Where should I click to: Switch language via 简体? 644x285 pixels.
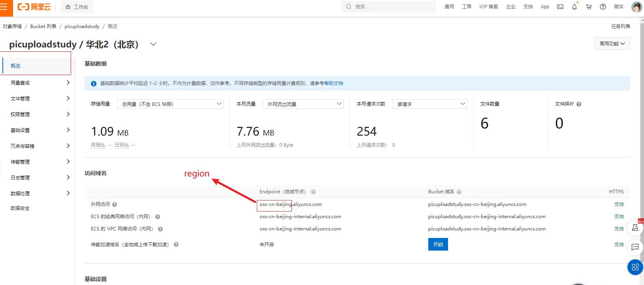coord(619,7)
